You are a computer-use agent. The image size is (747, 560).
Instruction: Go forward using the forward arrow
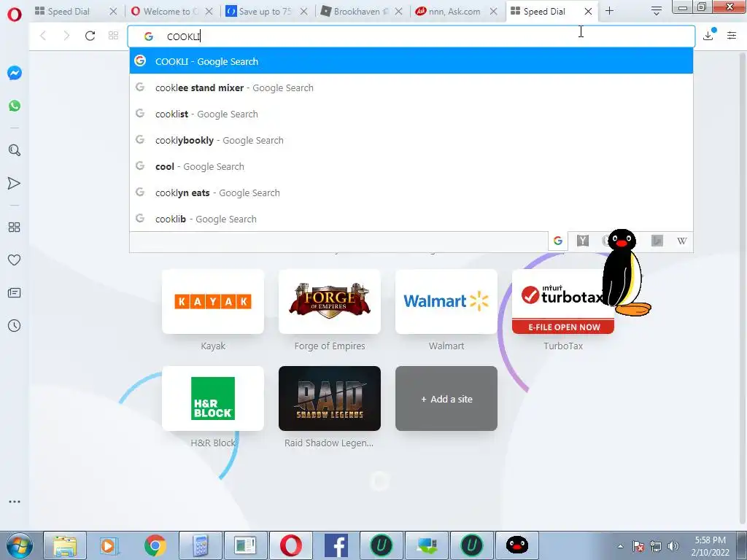(x=66, y=36)
